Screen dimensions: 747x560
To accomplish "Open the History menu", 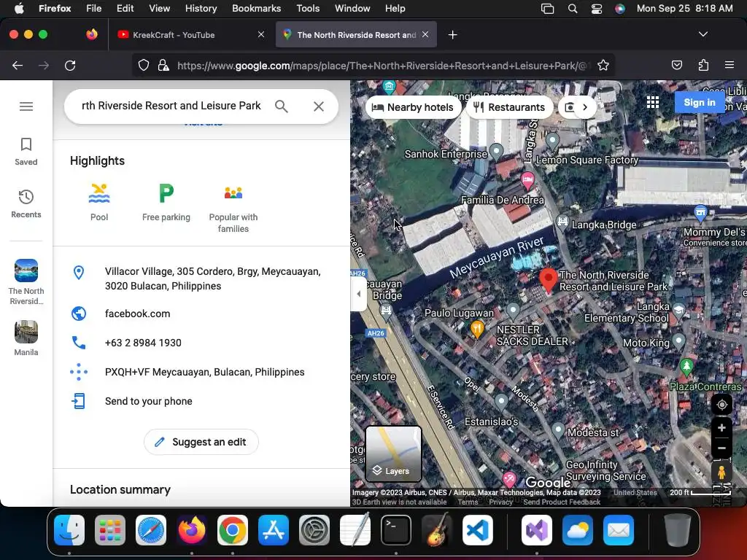I will click(201, 8).
